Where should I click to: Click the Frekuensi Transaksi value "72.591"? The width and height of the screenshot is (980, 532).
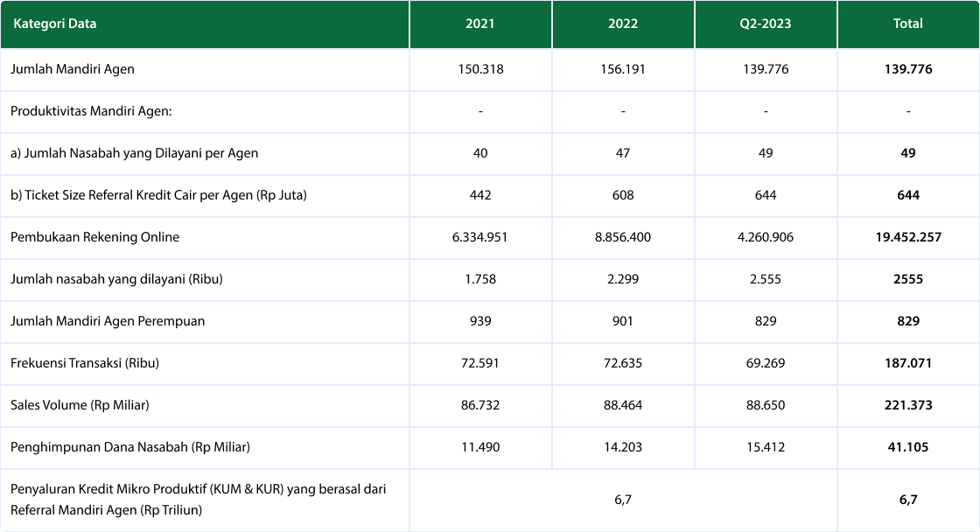(x=480, y=363)
